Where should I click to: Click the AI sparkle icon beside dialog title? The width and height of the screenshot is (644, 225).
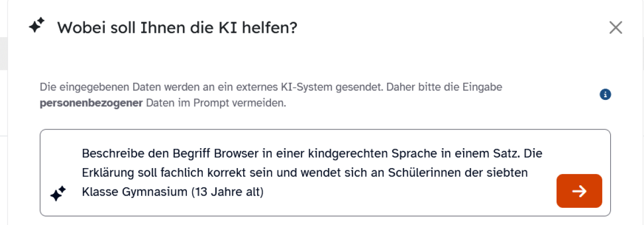[x=36, y=26]
